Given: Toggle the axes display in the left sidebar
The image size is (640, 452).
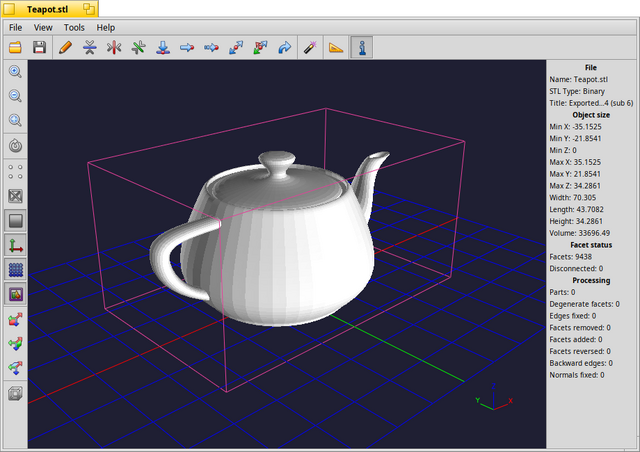Looking at the screenshot, I should click(16, 245).
